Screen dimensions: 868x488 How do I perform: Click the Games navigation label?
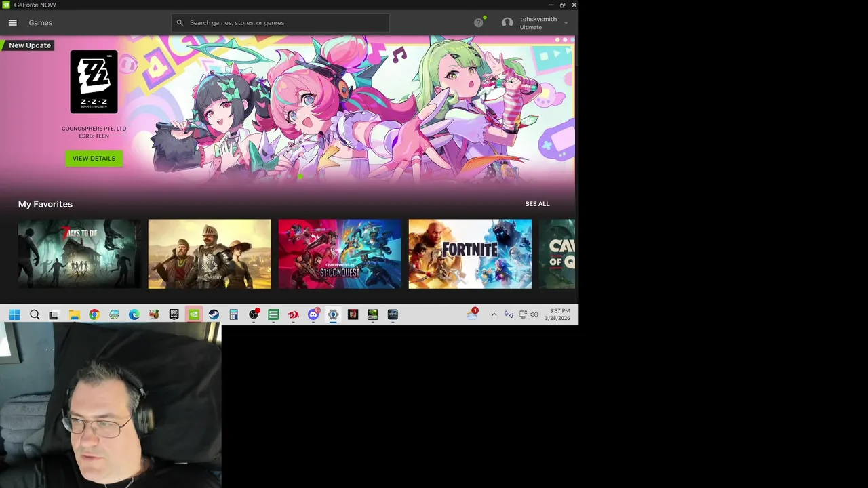coord(41,23)
